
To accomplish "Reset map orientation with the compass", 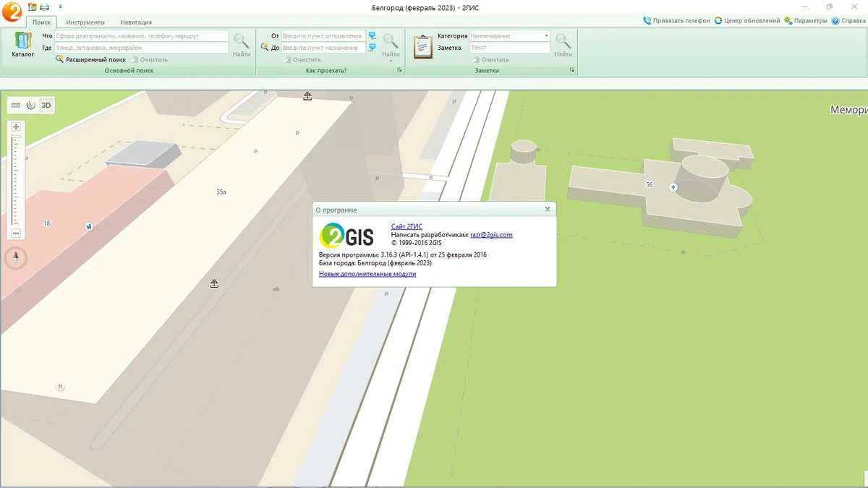I will (16, 257).
